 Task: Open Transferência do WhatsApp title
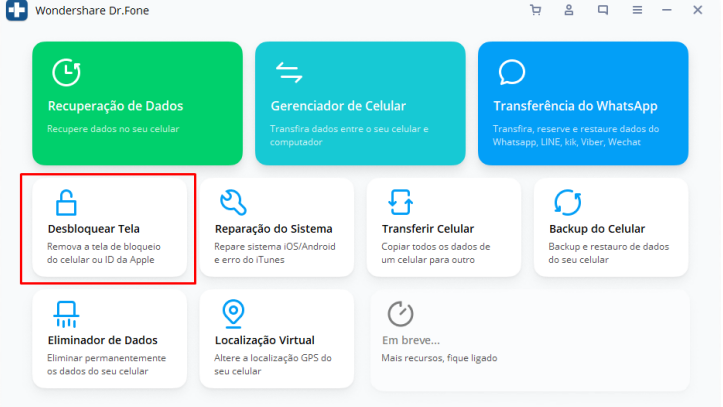(575, 106)
